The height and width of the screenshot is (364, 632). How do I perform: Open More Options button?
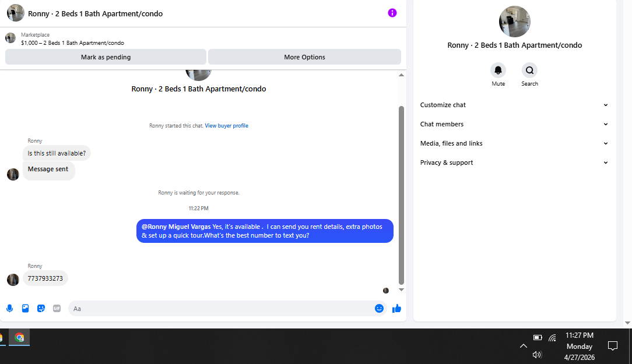point(304,56)
